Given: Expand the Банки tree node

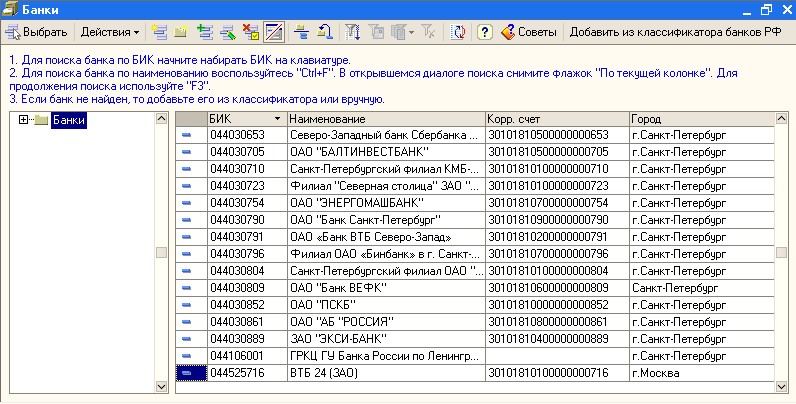Looking at the screenshot, I should (23, 120).
